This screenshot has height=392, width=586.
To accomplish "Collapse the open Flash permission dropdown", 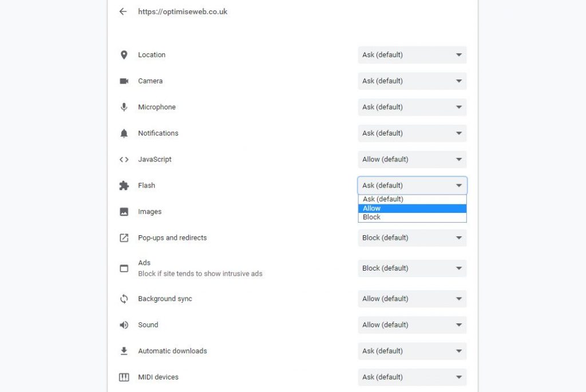I will point(412,186).
